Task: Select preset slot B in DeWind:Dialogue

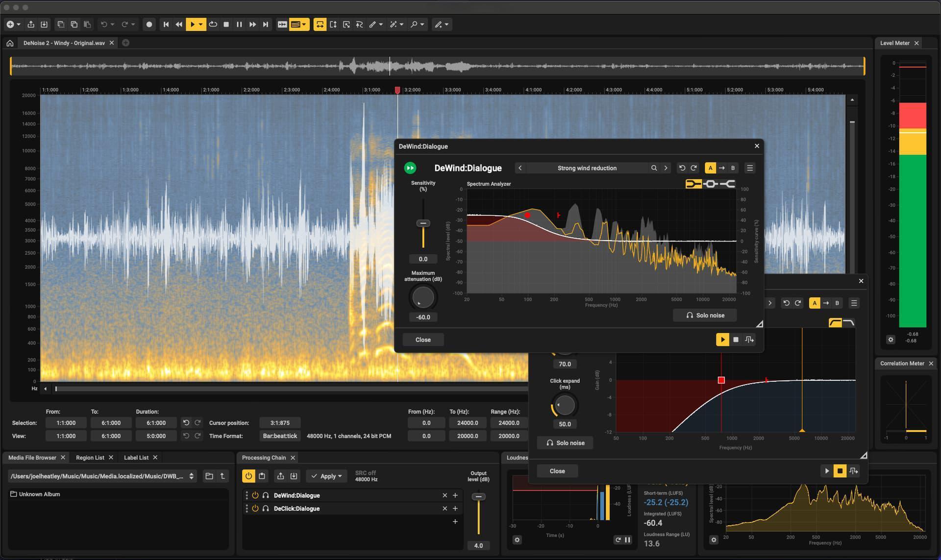Action: (x=733, y=168)
